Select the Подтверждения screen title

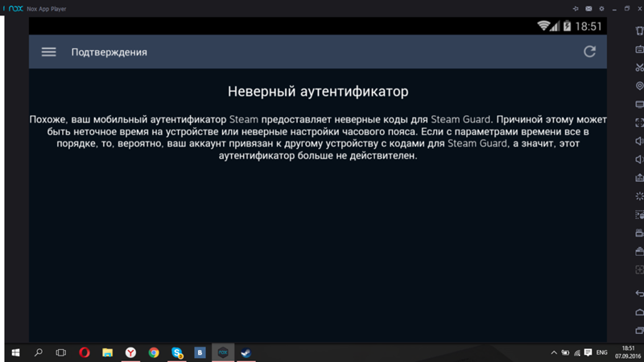click(x=109, y=52)
